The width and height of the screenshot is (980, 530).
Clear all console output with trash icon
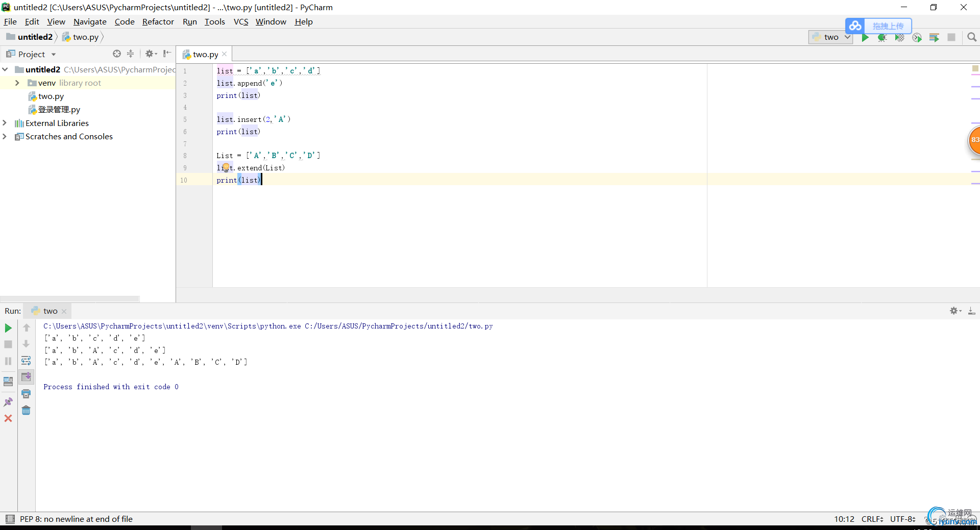pos(26,411)
